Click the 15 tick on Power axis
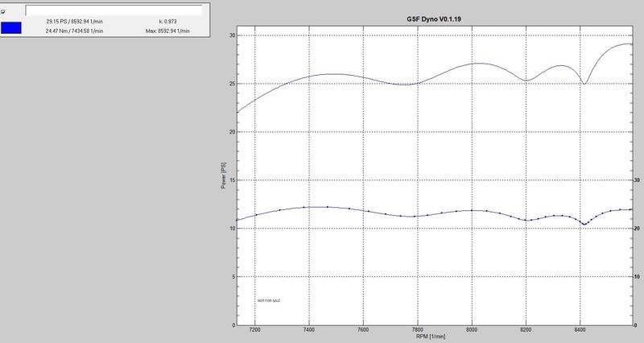Viewport: 644px width, 343px height. click(232, 180)
